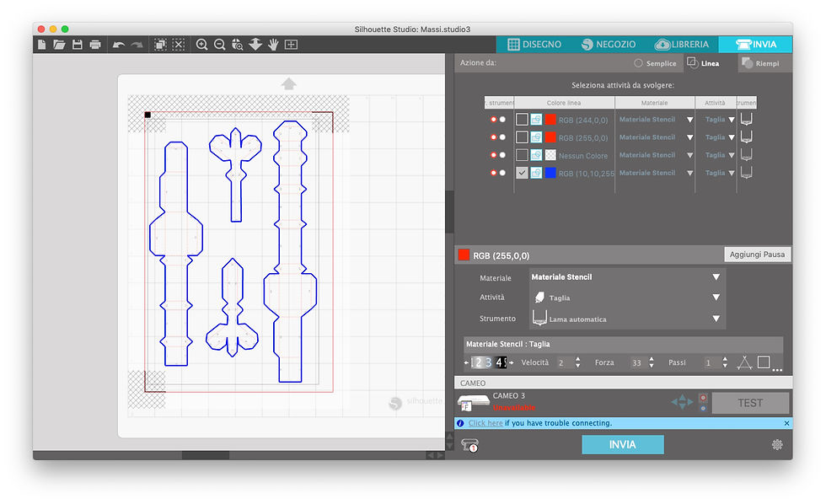Click the square track enhancing icon
The height and width of the screenshot is (504, 826).
(x=764, y=362)
